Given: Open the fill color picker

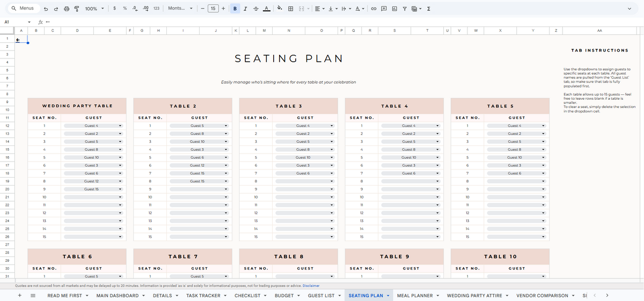Looking at the screenshot, I should [280, 9].
